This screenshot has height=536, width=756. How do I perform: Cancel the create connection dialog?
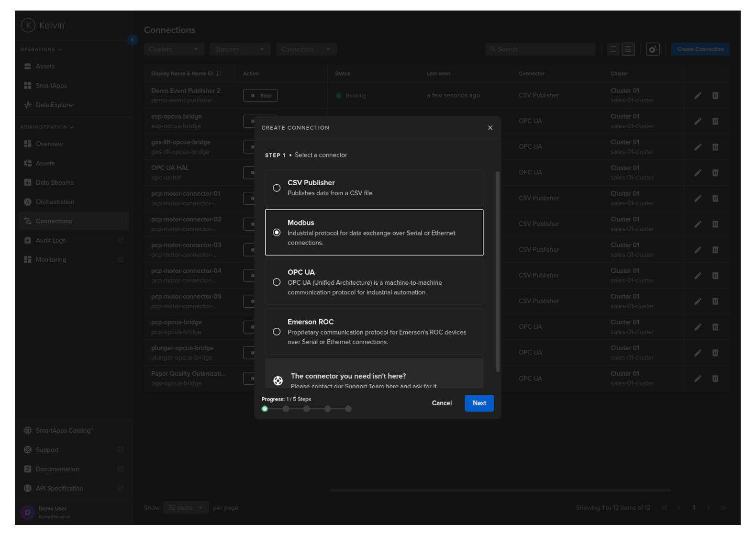click(442, 403)
